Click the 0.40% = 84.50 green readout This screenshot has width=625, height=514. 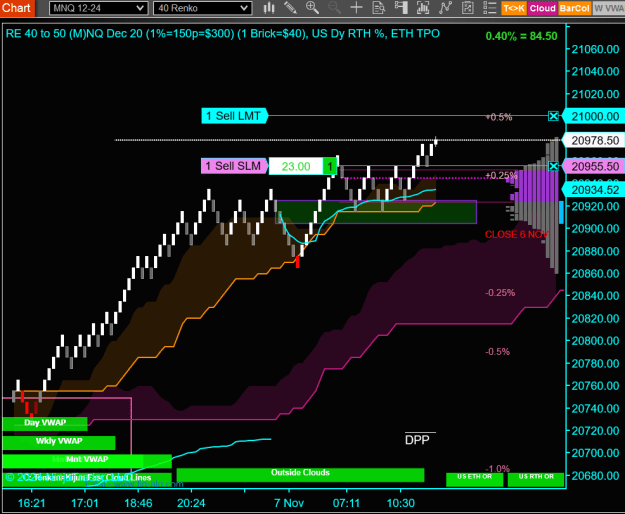click(x=521, y=36)
